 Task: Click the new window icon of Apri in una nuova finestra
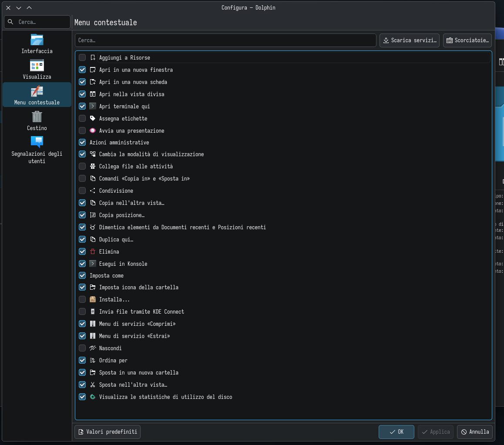point(93,70)
